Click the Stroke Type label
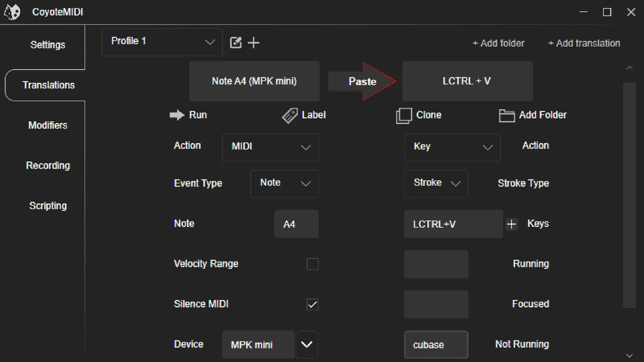The height and width of the screenshot is (362, 644). [x=523, y=184]
